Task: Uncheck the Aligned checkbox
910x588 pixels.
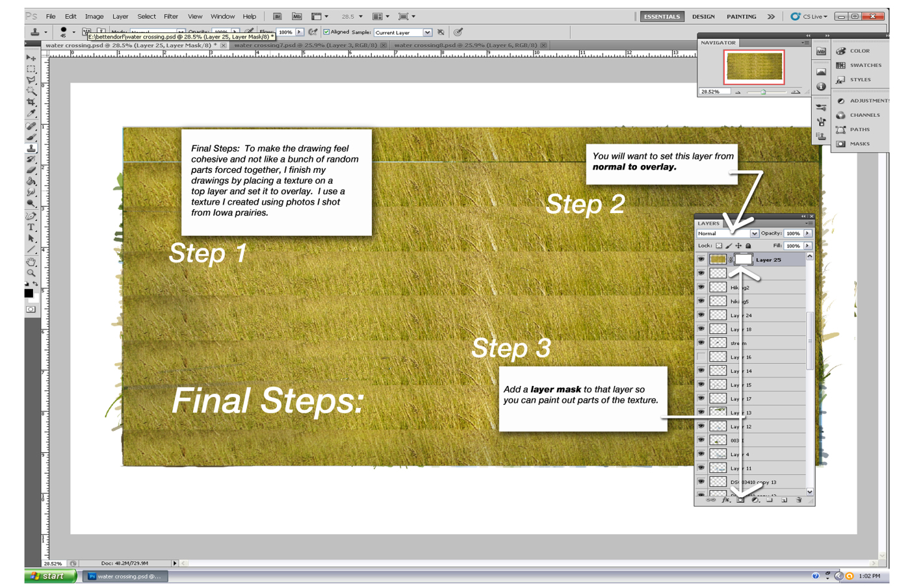Action: [x=326, y=32]
